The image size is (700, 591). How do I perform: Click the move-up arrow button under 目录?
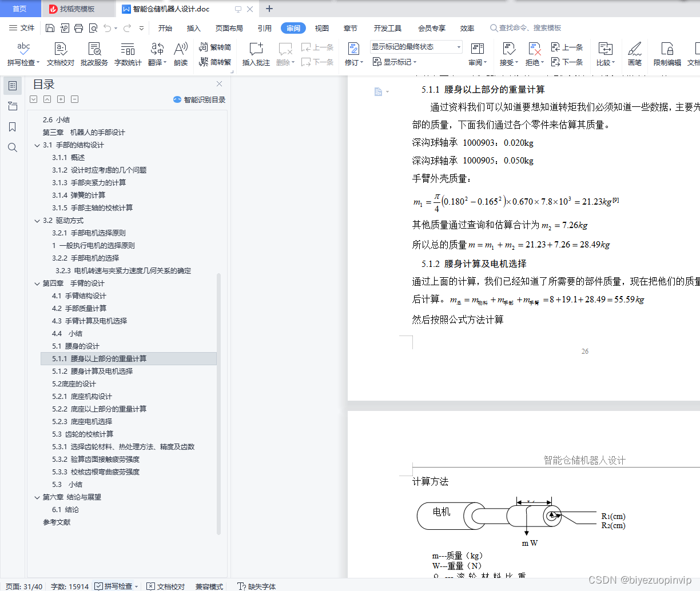(47, 99)
